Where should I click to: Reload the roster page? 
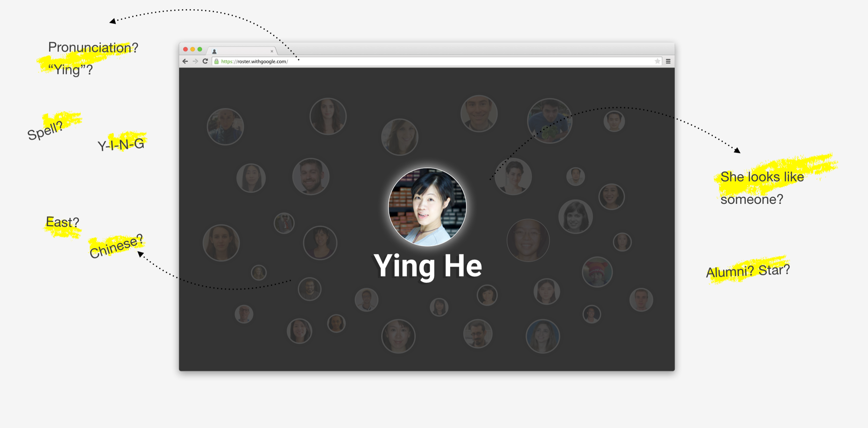(x=205, y=61)
